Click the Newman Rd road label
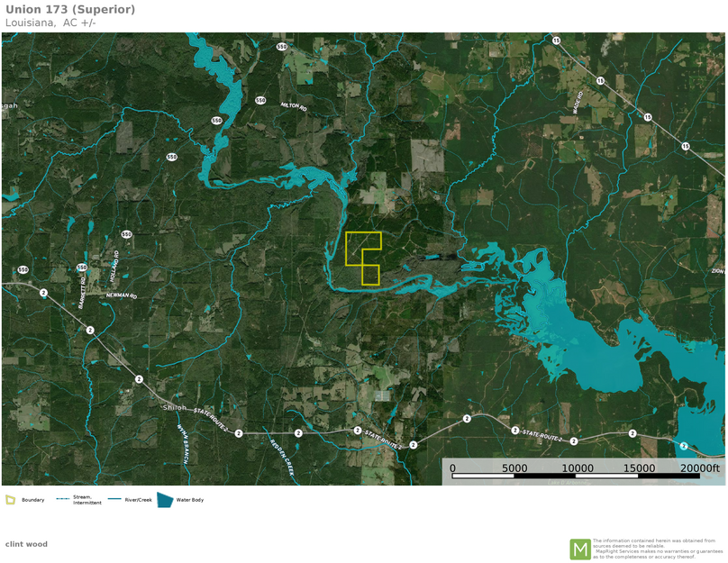 (x=121, y=295)
